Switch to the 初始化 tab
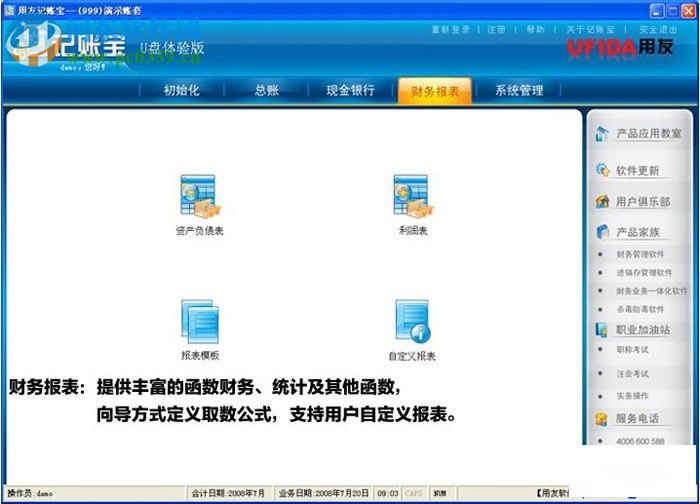This screenshot has width=700, height=504. (x=181, y=90)
